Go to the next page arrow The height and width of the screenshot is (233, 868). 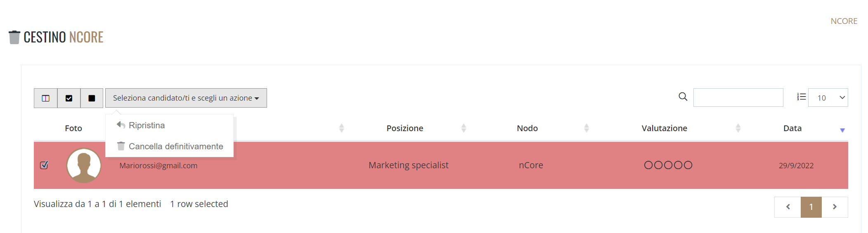point(835,207)
